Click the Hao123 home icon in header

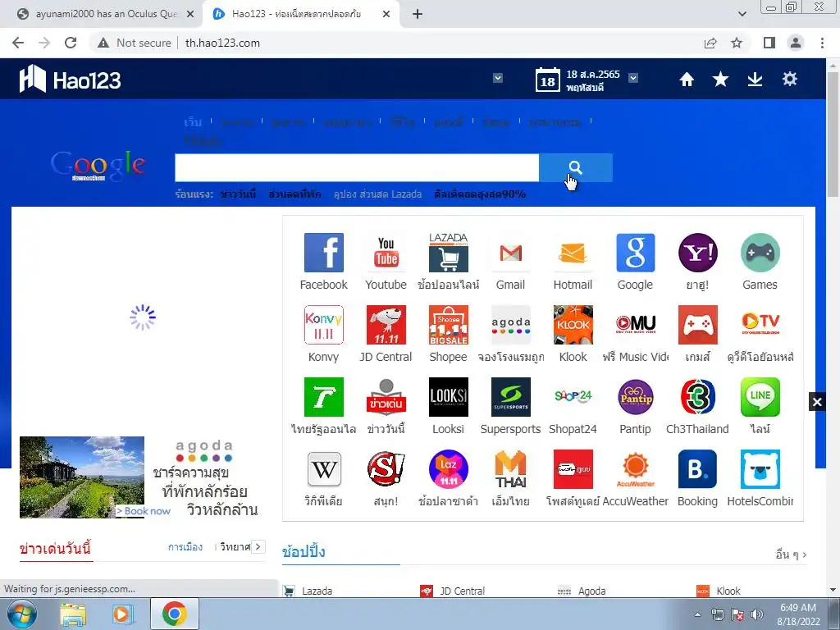tap(687, 80)
